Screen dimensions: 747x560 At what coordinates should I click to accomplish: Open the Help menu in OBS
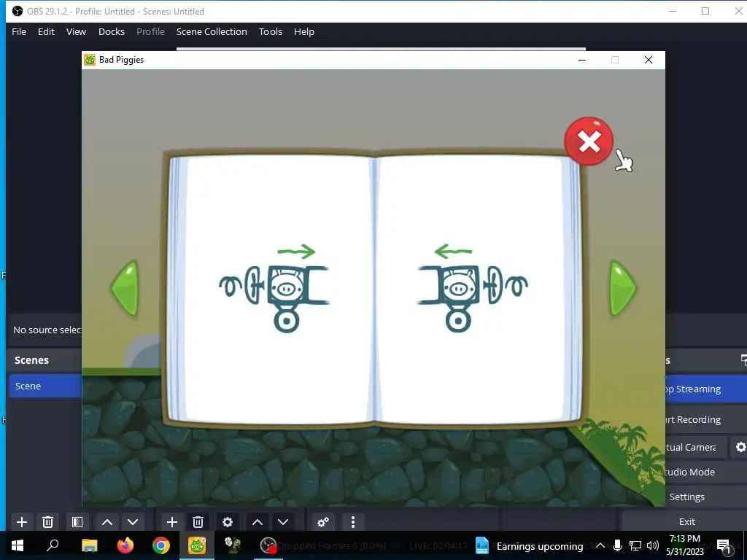coord(304,31)
